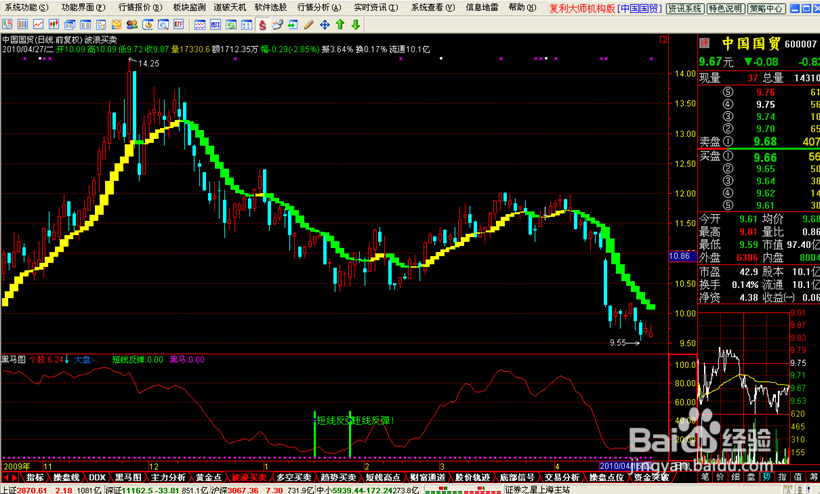Image resolution: width=820 pixels, height=494 pixels.
Task: Click the red dollar sign icon
Action: pos(263,25)
